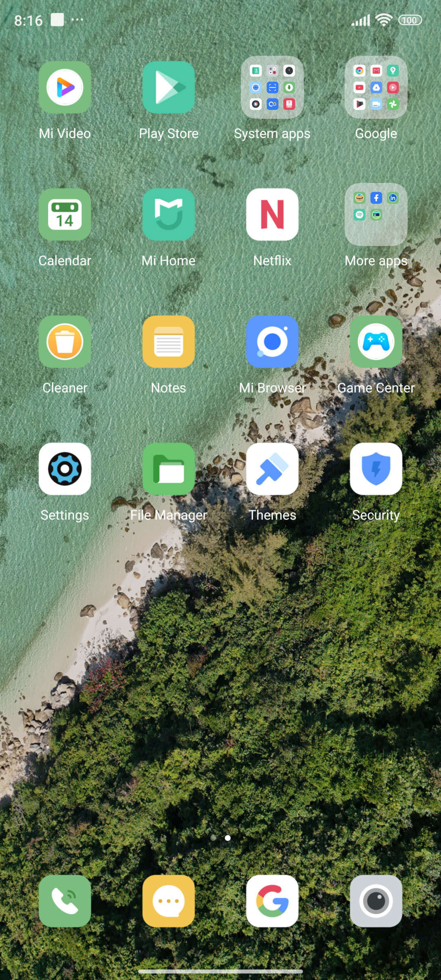
Task: Open the Messages app in dock
Action: click(169, 901)
